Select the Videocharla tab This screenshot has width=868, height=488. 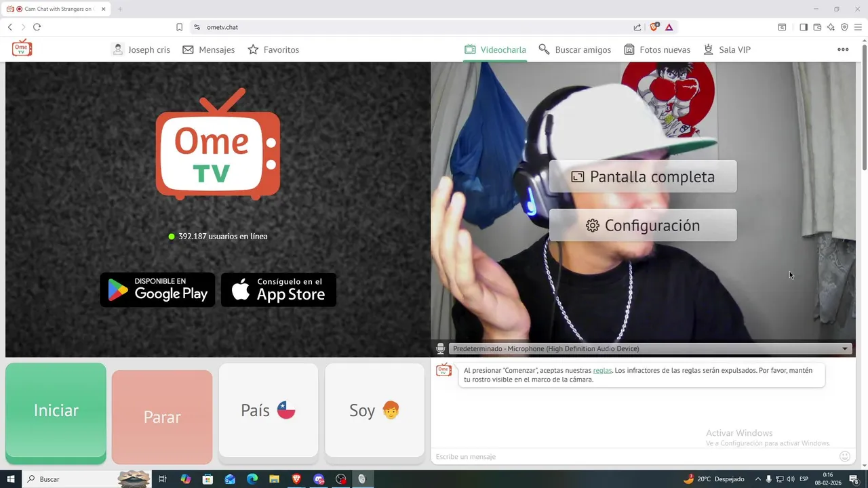coord(495,49)
